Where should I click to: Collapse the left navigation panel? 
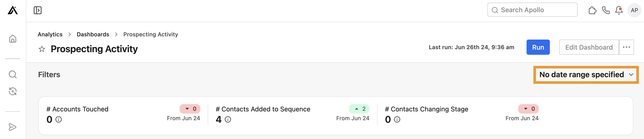tap(38, 10)
